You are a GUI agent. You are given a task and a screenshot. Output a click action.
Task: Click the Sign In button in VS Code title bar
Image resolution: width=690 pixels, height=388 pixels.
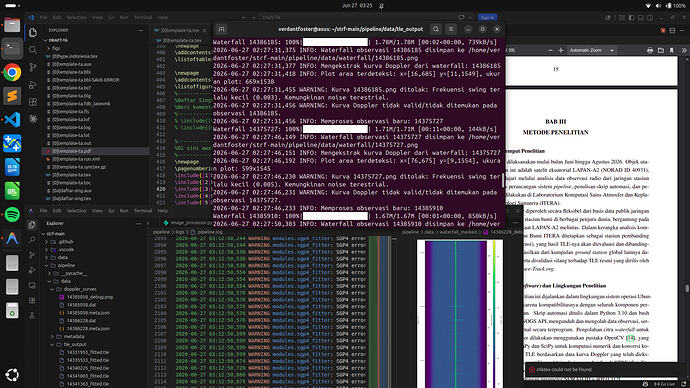[x=488, y=18]
